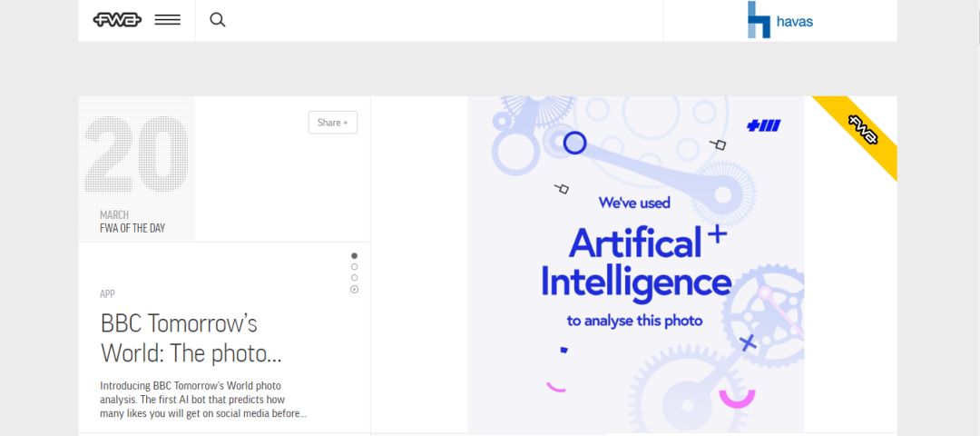Click the large dotted 20 date number
This screenshot has width=980, height=436.
(136, 154)
